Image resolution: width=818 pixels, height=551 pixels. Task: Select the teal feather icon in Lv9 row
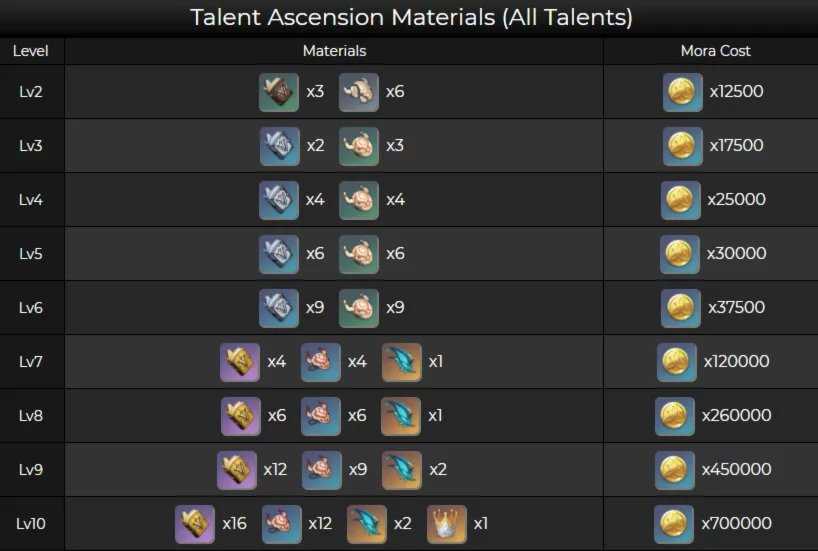point(402,470)
